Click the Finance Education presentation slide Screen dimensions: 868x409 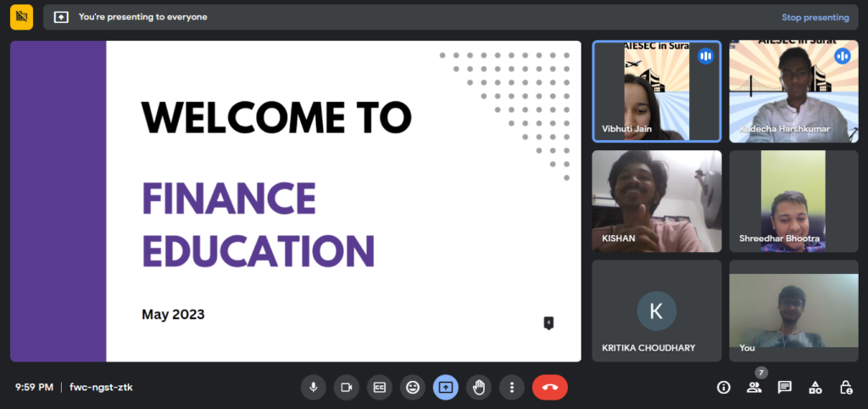click(295, 201)
